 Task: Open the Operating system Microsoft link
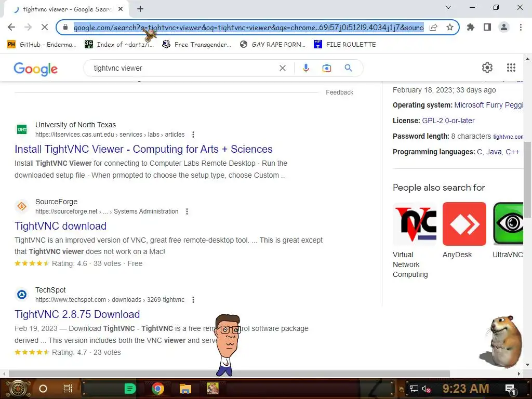[488, 105]
